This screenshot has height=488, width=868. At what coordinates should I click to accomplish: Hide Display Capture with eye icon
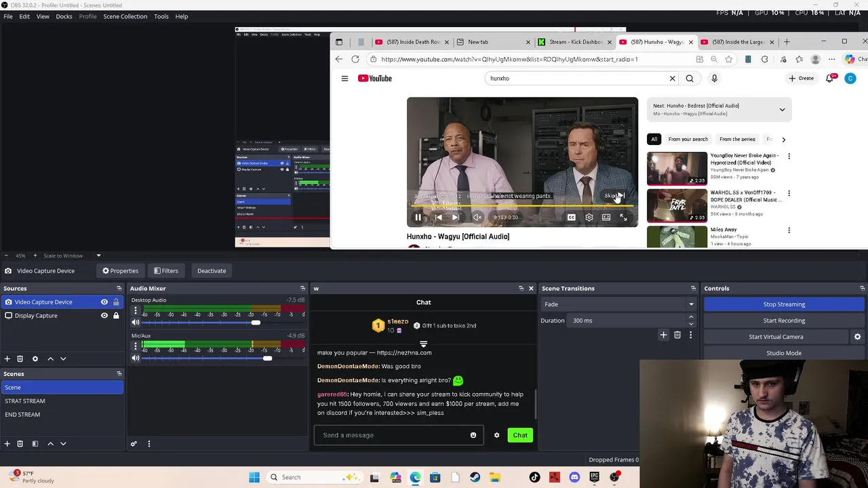coord(104,316)
